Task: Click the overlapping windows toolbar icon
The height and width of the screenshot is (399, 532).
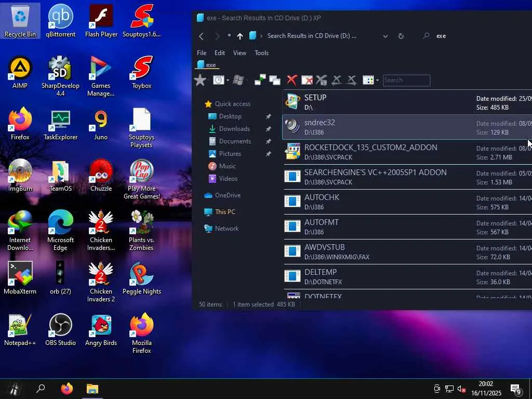Action: click(x=274, y=81)
